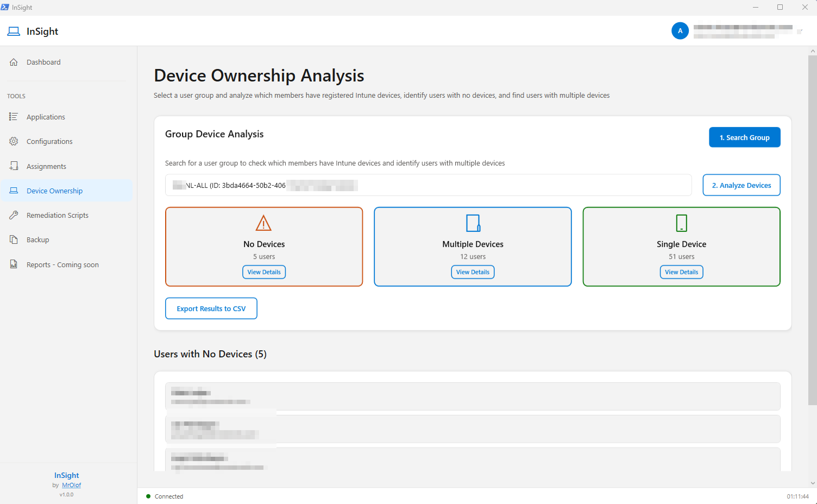Image resolution: width=817 pixels, height=504 pixels.
Task: Click the Backup copy icon
Action: pyautogui.click(x=14, y=240)
